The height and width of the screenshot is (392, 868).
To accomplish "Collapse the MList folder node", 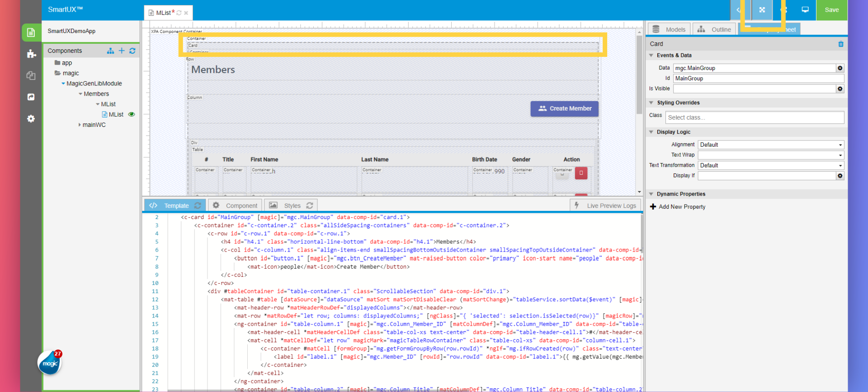I will click(x=98, y=104).
